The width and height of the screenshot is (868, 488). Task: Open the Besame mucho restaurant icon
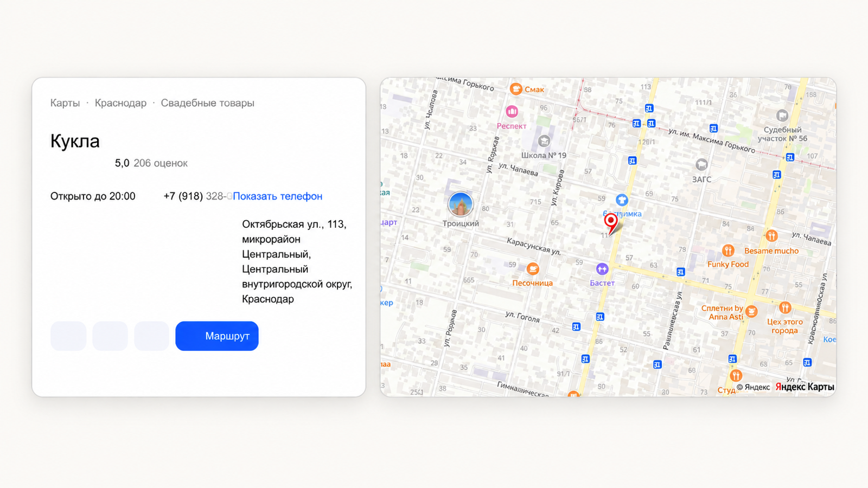click(771, 236)
